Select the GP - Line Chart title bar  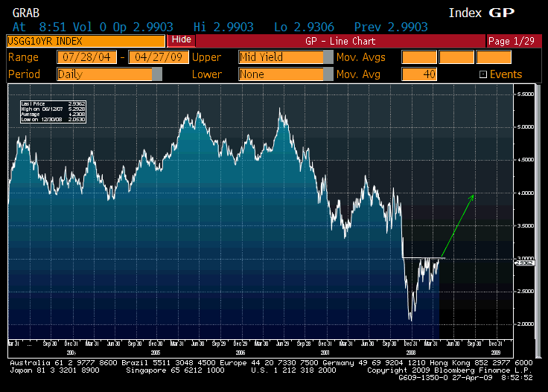pos(340,41)
